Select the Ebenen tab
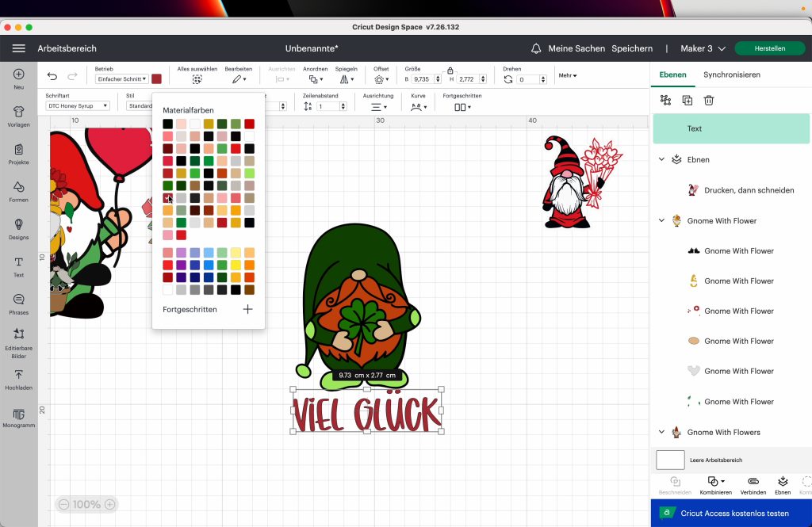812x527 pixels. click(x=672, y=74)
